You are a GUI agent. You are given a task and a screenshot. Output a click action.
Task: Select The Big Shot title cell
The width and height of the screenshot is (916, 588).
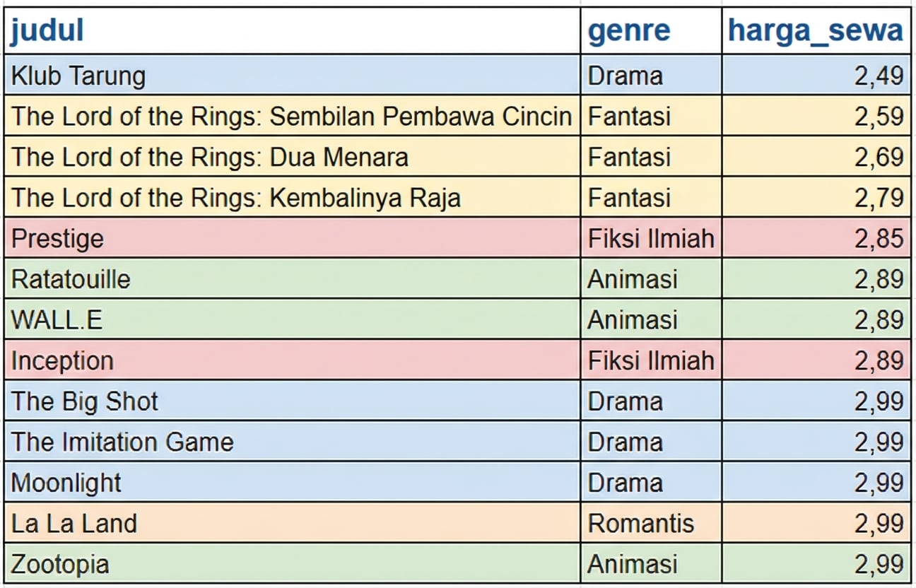tap(85, 401)
